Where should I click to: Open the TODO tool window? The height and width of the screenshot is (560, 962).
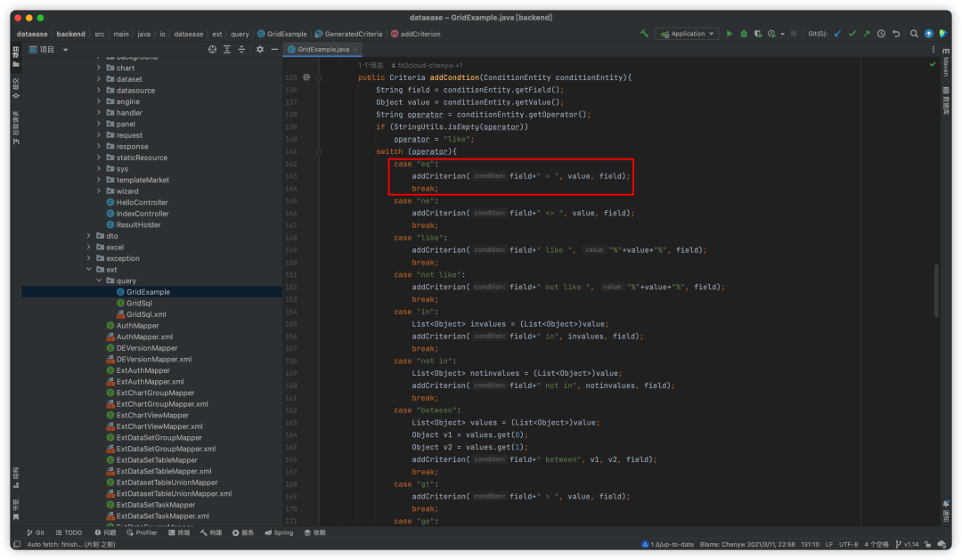pos(68,532)
